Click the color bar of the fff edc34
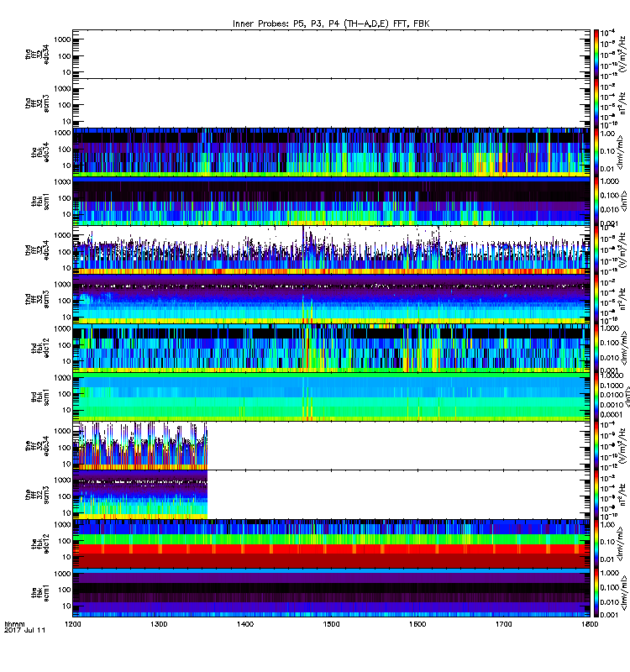 click(x=596, y=446)
